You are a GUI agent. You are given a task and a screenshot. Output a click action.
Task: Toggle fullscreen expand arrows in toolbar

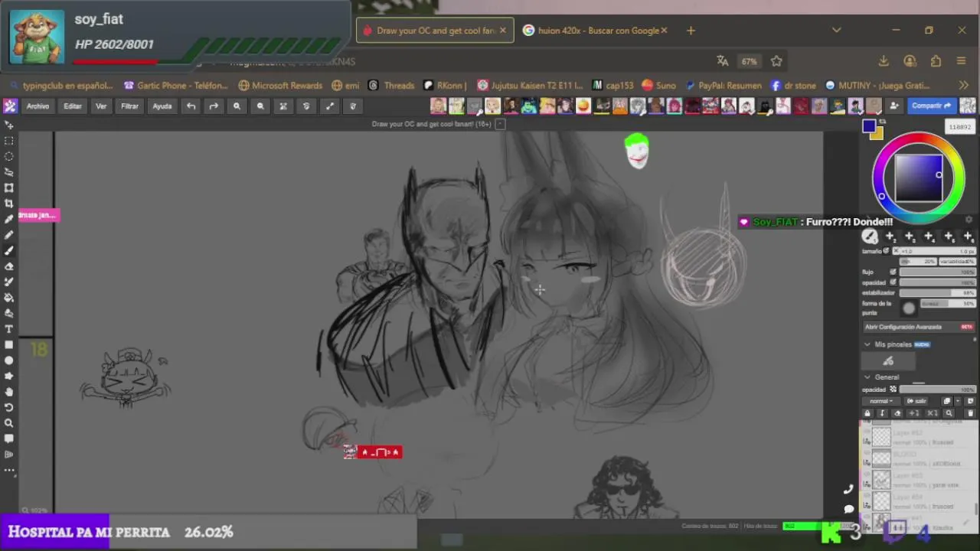point(329,106)
